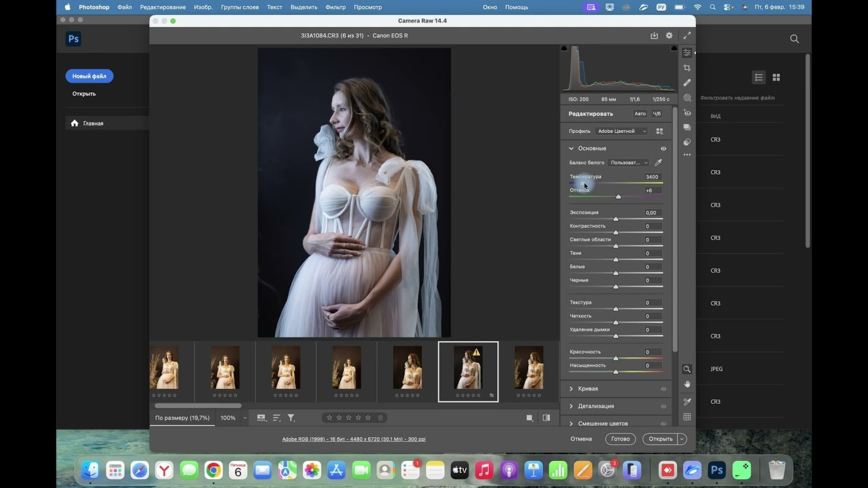Expand the Смешение цветов section

coord(571,424)
